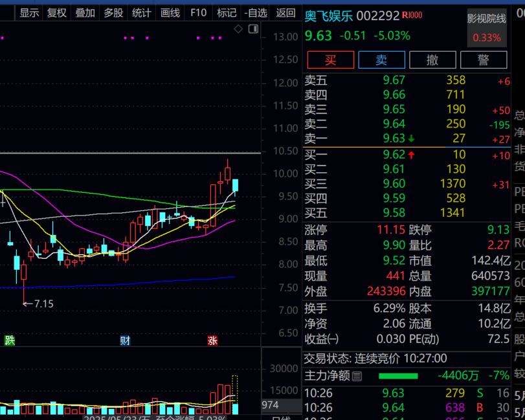Click the 7.15 low price label on chart
Viewport: 525px width, 420px height.
coord(43,304)
